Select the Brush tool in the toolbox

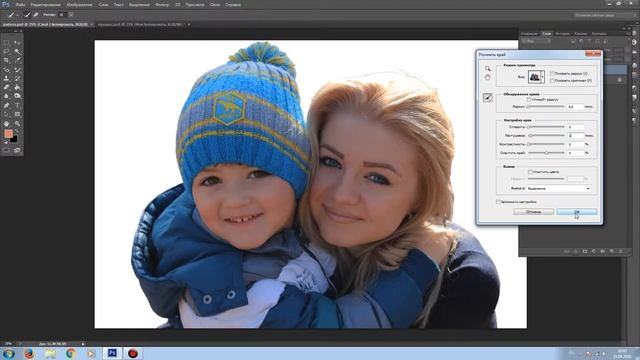pos(17,69)
